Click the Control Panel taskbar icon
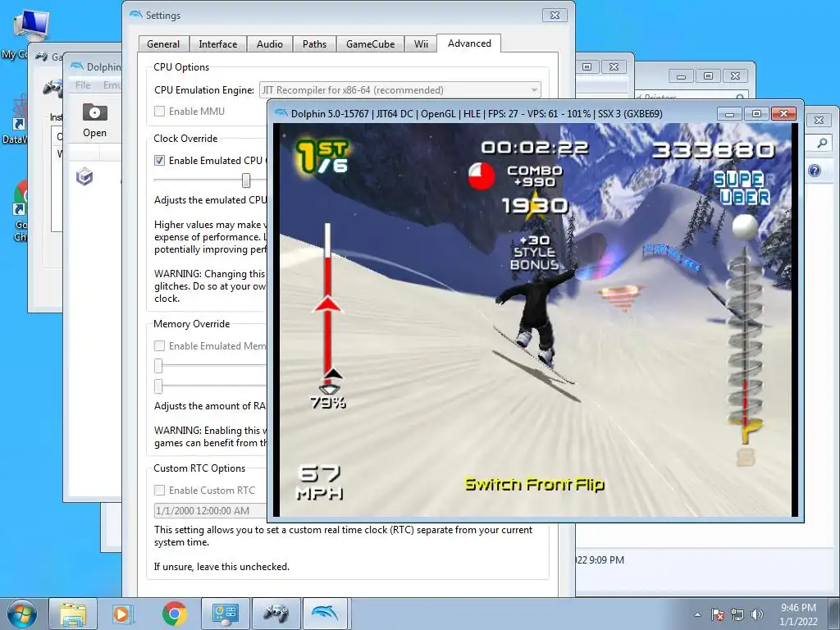 click(225, 614)
